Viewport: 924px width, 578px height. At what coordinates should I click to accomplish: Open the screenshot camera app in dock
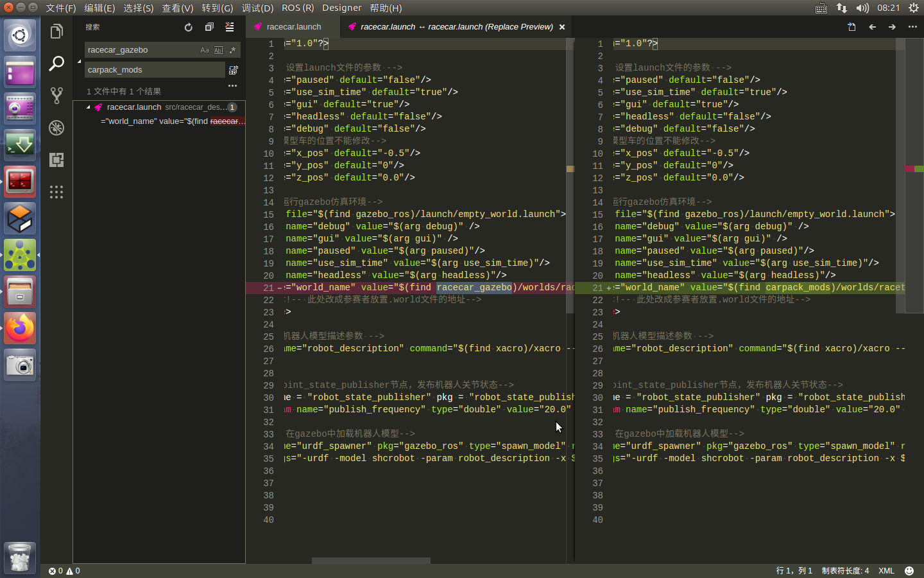(20, 365)
